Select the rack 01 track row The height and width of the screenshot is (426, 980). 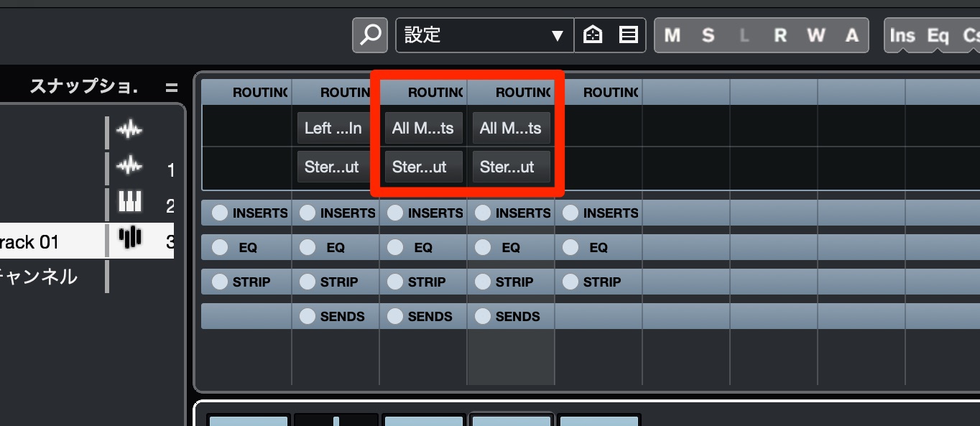tap(87, 241)
